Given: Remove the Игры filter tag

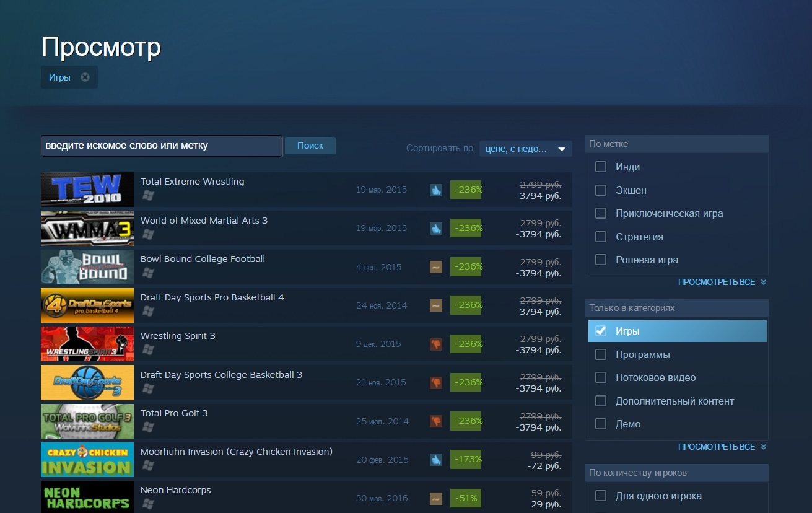Looking at the screenshot, I should coord(85,77).
